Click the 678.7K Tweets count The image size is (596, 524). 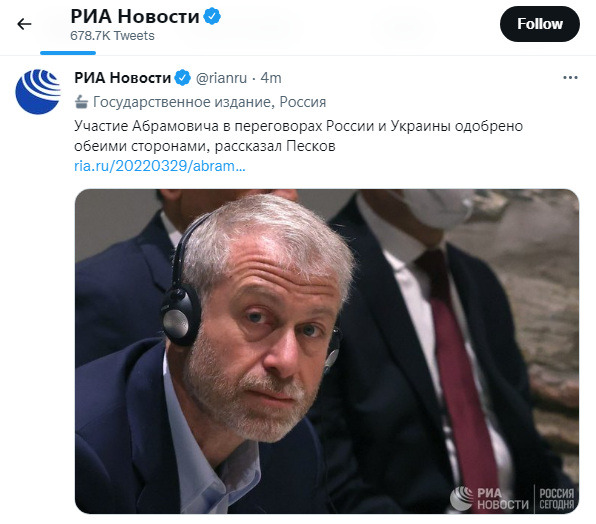click(x=113, y=36)
